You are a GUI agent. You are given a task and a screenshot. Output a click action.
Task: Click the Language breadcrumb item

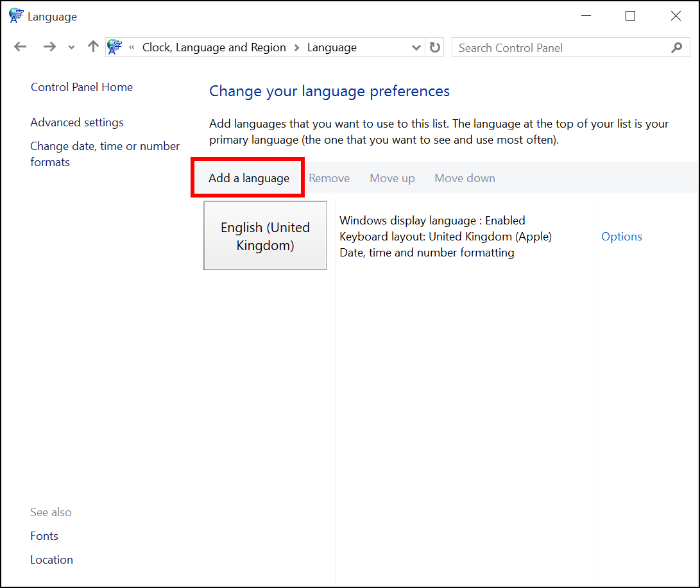[x=332, y=47]
